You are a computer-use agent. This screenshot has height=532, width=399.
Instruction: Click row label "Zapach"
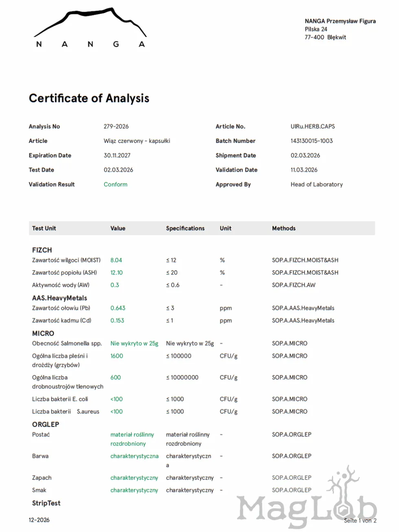42,478
